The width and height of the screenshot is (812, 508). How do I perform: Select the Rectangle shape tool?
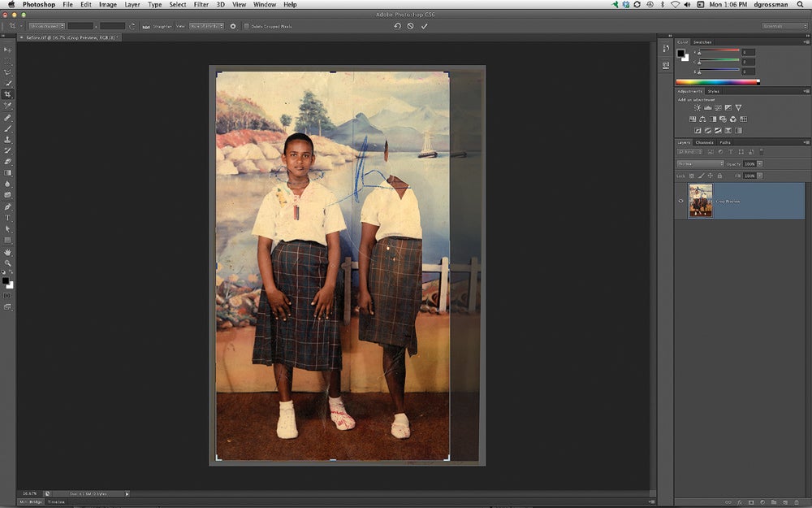coord(7,241)
